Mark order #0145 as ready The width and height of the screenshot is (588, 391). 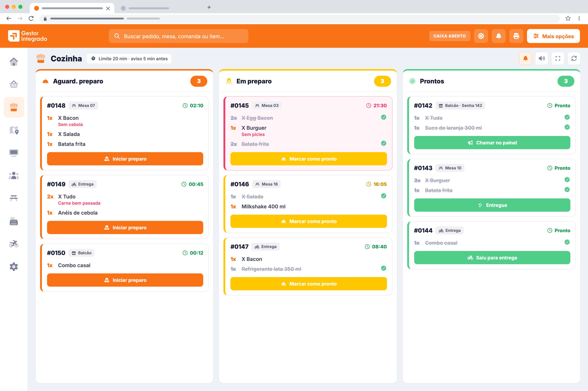pos(309,159)
